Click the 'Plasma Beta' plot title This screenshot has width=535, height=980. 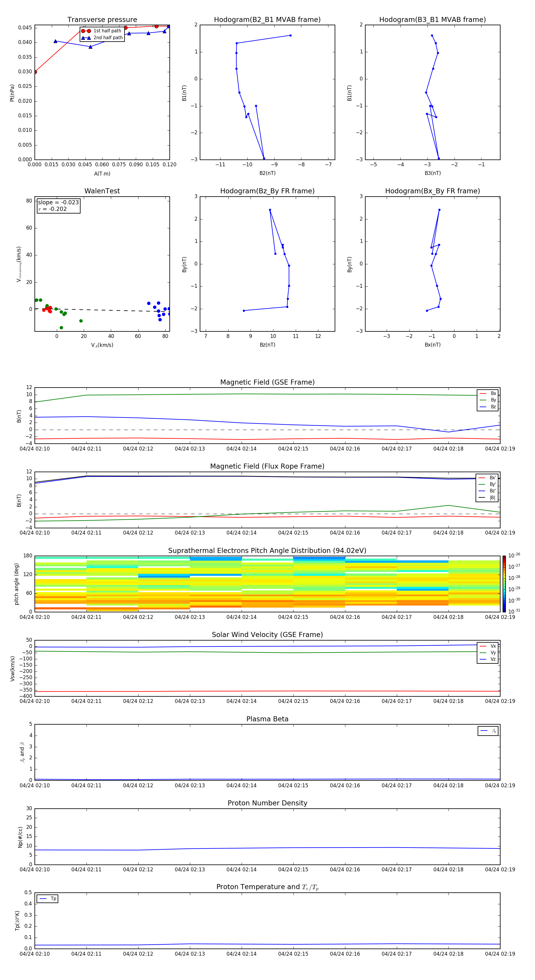pos(267,719)
